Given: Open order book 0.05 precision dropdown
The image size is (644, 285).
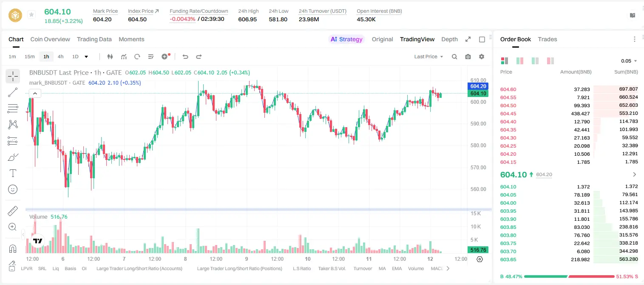Looking at the screenshot, I should click(629, 61).
